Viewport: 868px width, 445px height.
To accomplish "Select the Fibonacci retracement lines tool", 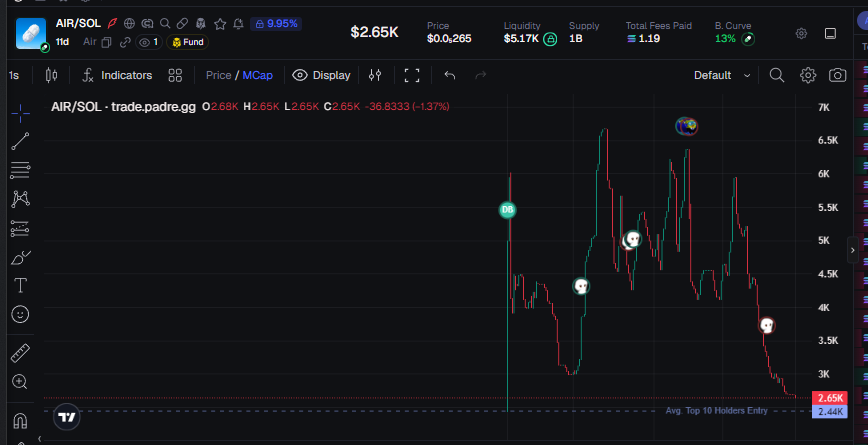I will coord(20,170).
